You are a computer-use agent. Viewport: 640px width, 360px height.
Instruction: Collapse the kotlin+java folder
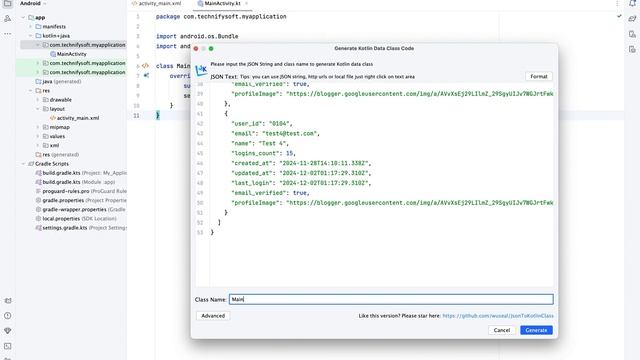(x=31, y=36)
